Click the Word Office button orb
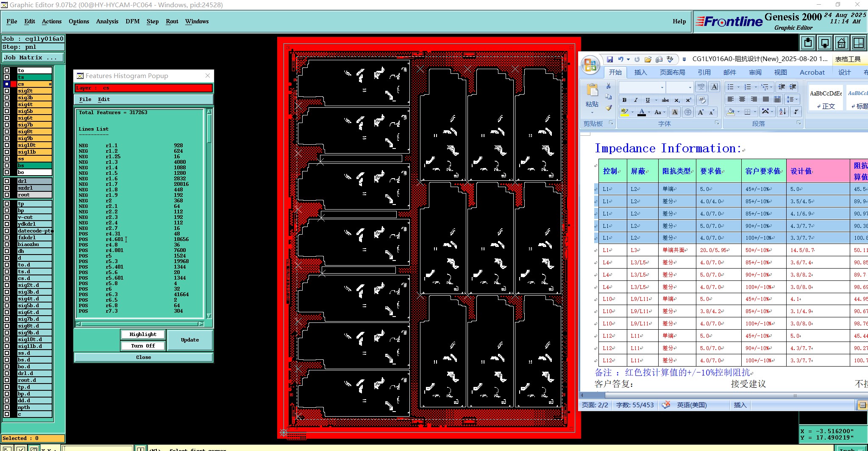This screenshot has height=451, width=868. click(x=590, y=65)
